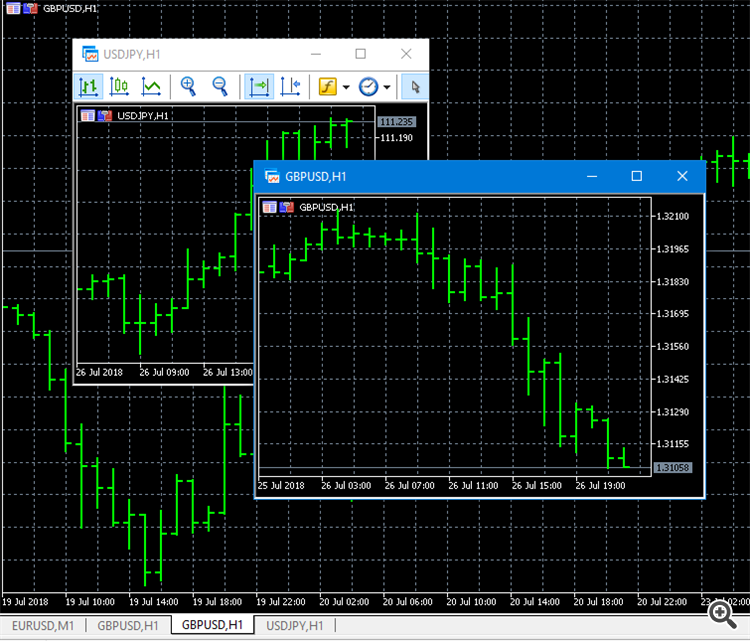Zoom out using the minus magnifier

(220, 87)
